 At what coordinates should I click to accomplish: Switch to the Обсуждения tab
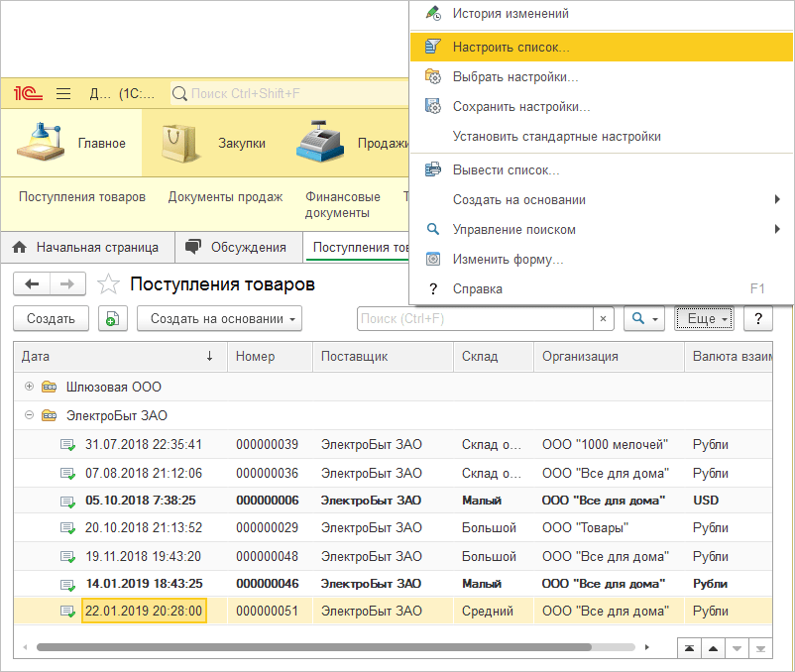(239, 248)
